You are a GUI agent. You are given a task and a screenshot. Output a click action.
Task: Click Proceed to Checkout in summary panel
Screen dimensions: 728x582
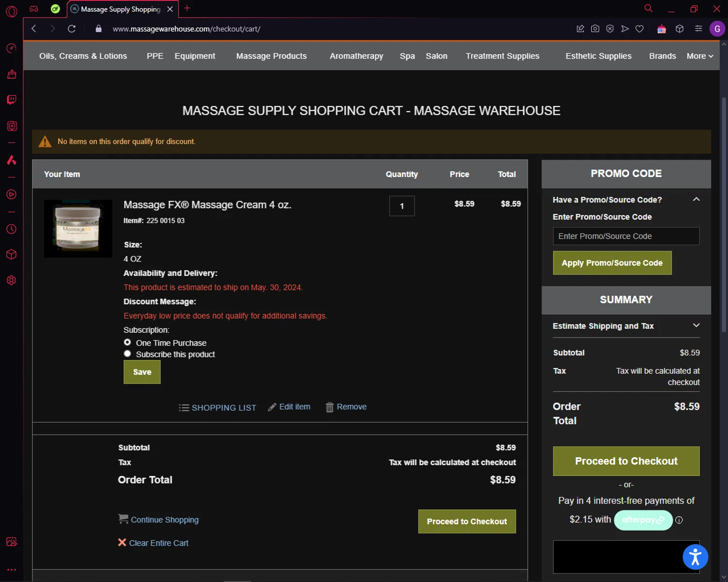626,461
